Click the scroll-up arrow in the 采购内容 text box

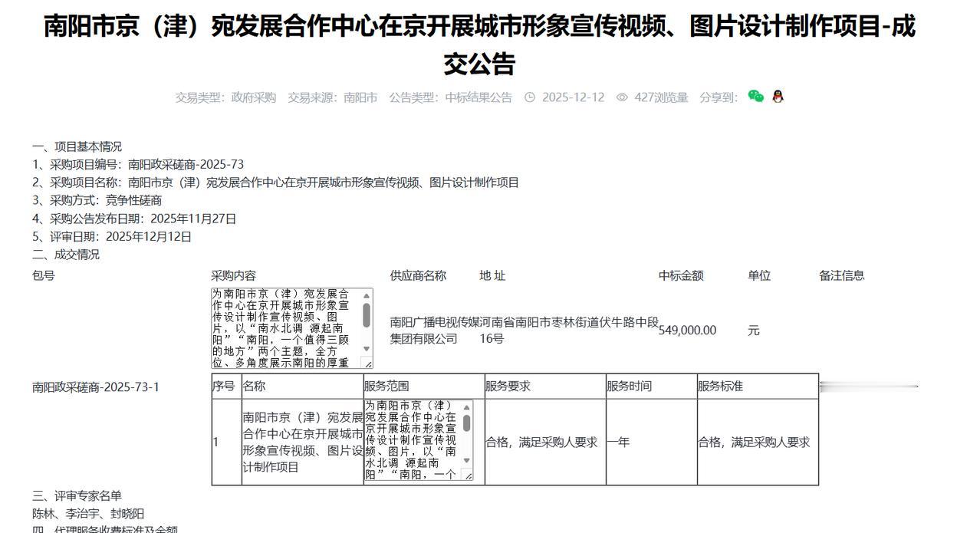pos(366,296)
